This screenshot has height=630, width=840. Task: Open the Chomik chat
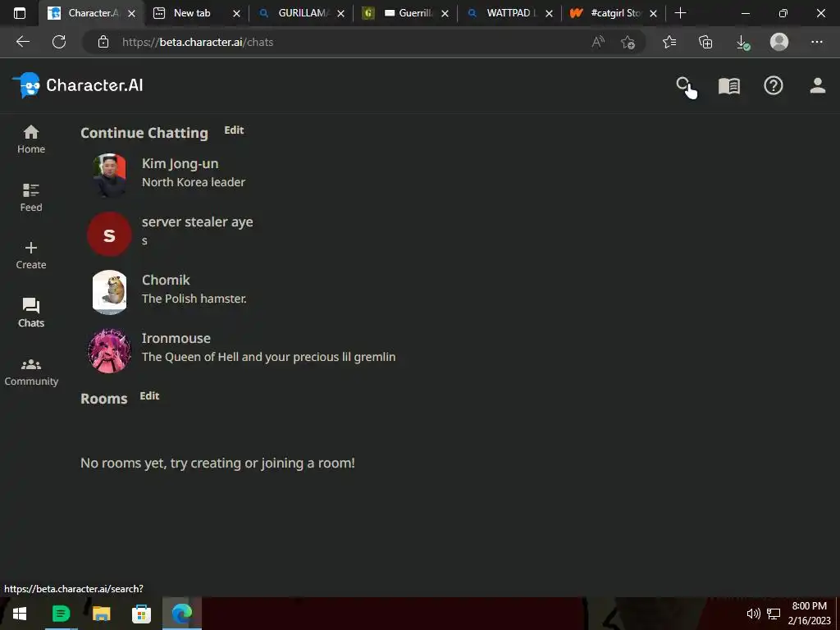tap(193, 290)
